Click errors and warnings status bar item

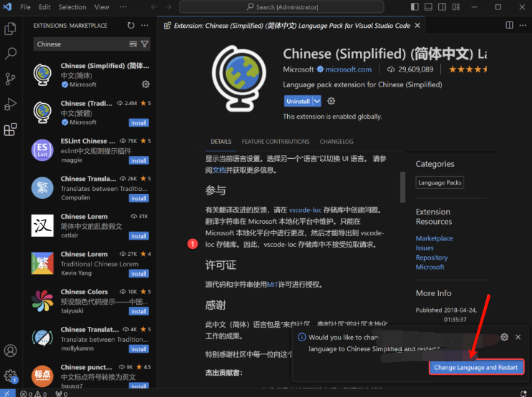coord(33,393)
